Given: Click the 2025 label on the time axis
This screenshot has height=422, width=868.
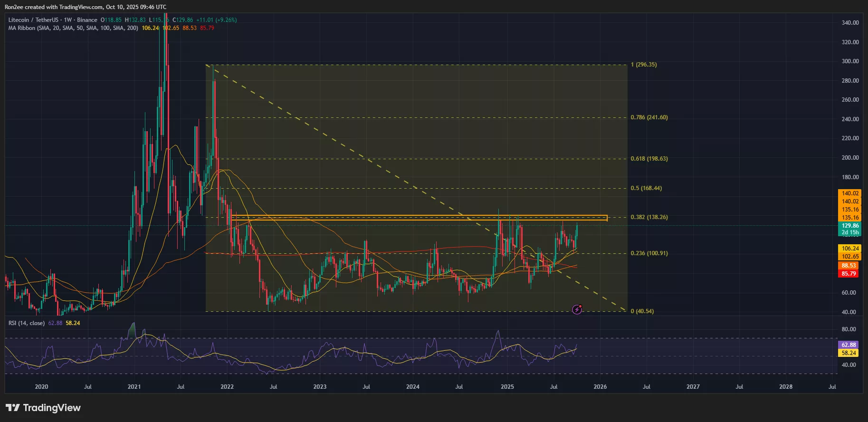Looking at the screenshot, I should [x=507, y=387].
